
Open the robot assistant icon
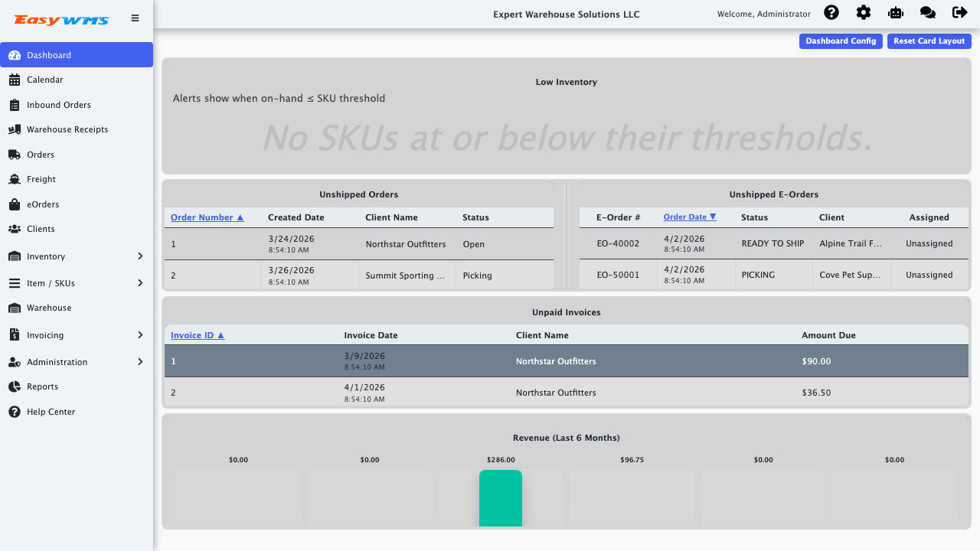(x=896, y=12)
